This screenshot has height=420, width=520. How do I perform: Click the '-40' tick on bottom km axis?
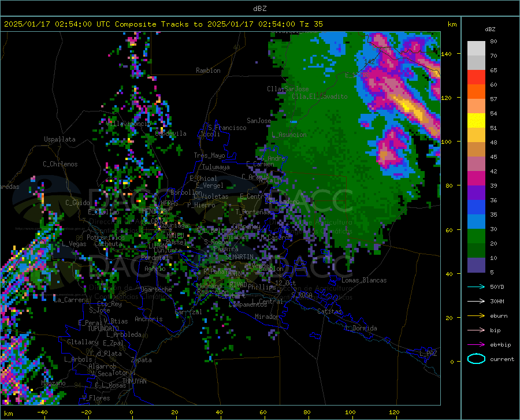pos(42,412)
